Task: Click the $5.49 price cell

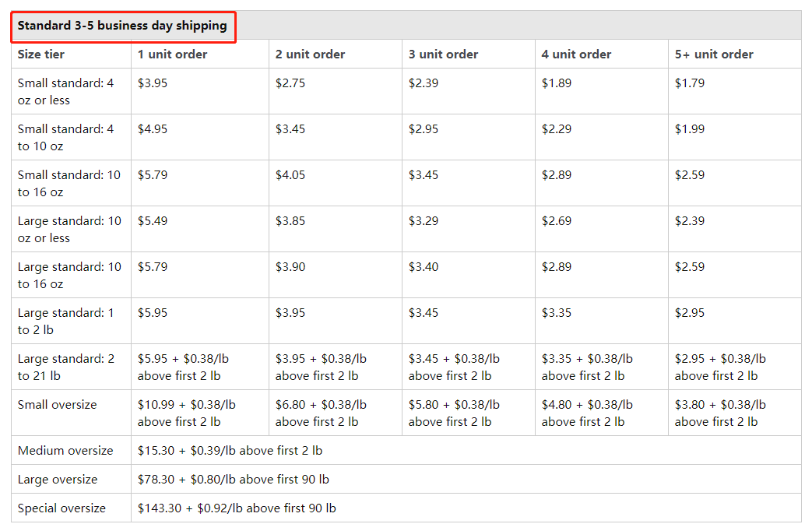Action: pos(153,221)
